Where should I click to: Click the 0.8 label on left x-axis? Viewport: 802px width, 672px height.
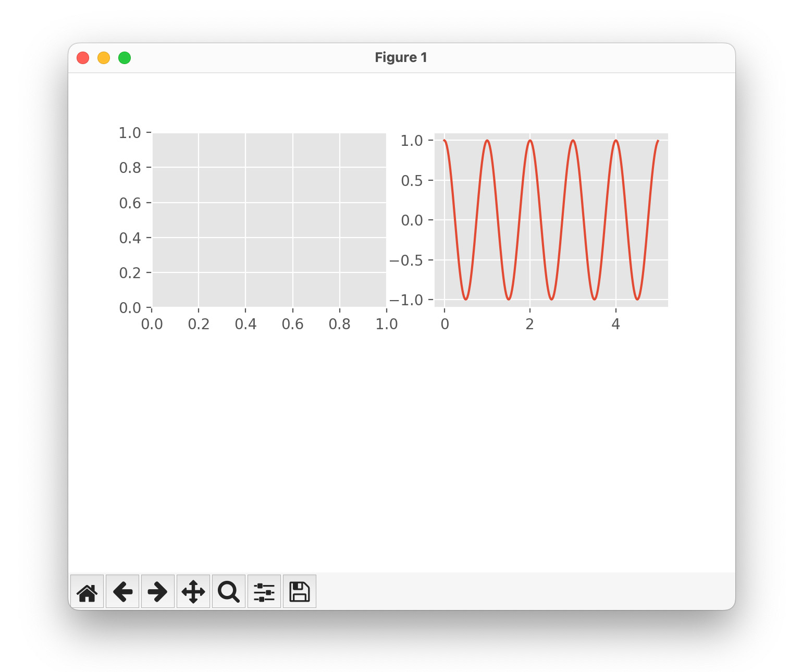[340, 325]
